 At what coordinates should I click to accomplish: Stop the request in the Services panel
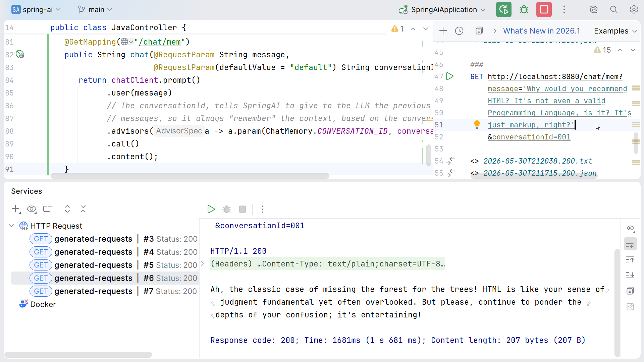243,209
